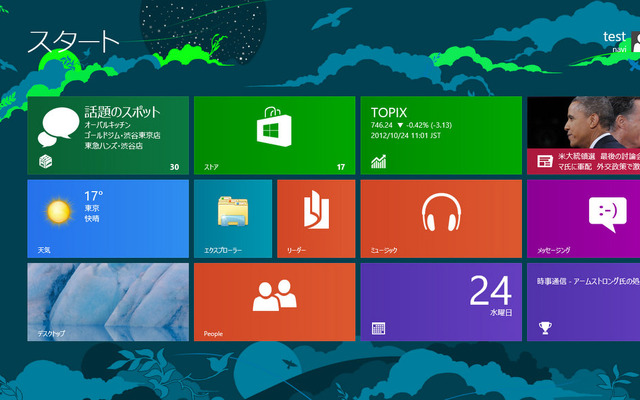Click the 30 badge count on the spots tile
Viewport: 640px width, 400px height.
coord(174,167)
